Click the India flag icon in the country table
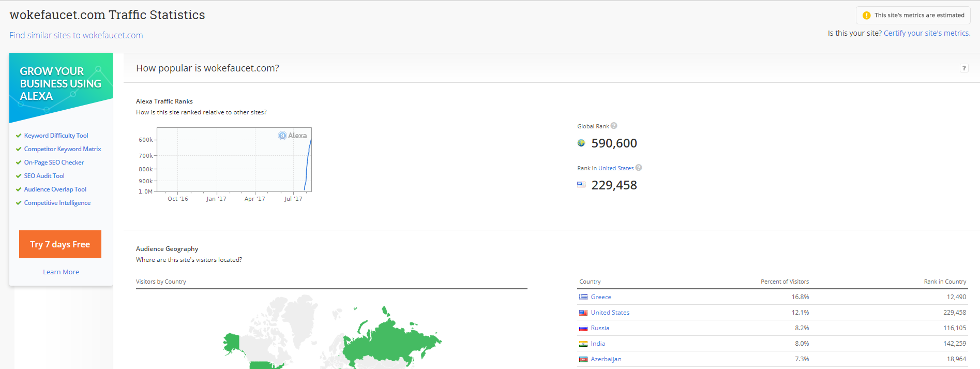Viewport: 980px width, 369px height. [583, 344]
